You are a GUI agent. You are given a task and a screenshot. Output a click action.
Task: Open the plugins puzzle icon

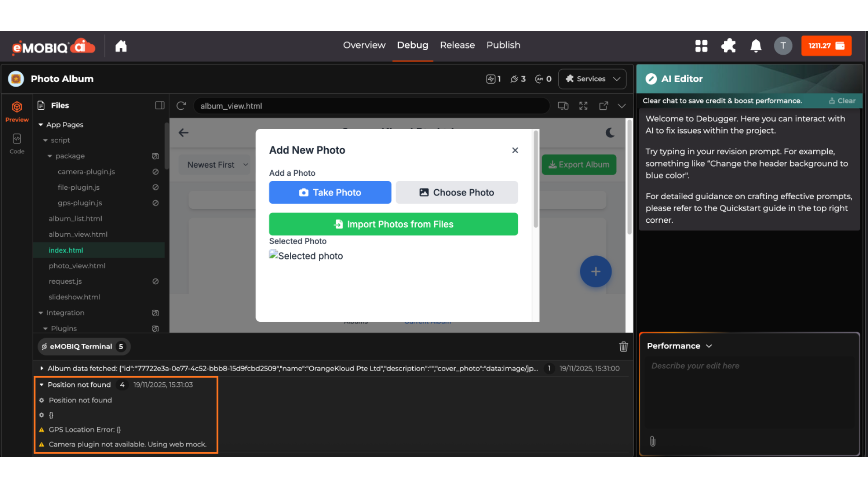pyautogui.click(x=728, y=46)
